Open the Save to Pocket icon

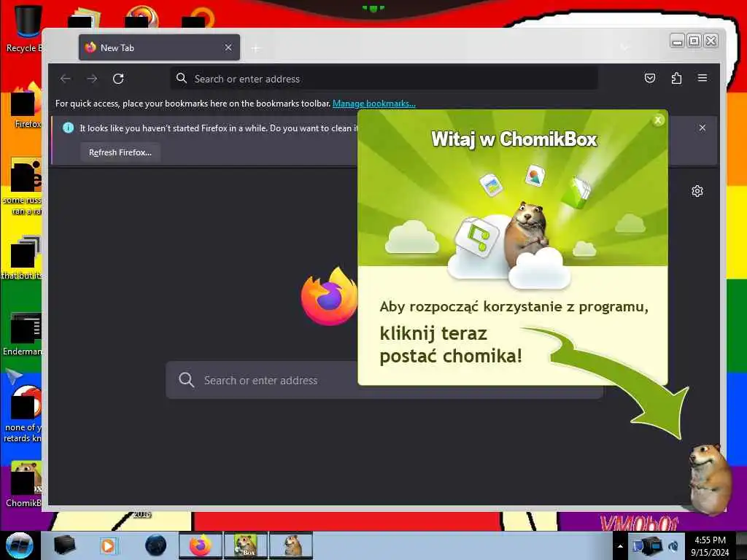pyautogui.click(x=650, y=78)
